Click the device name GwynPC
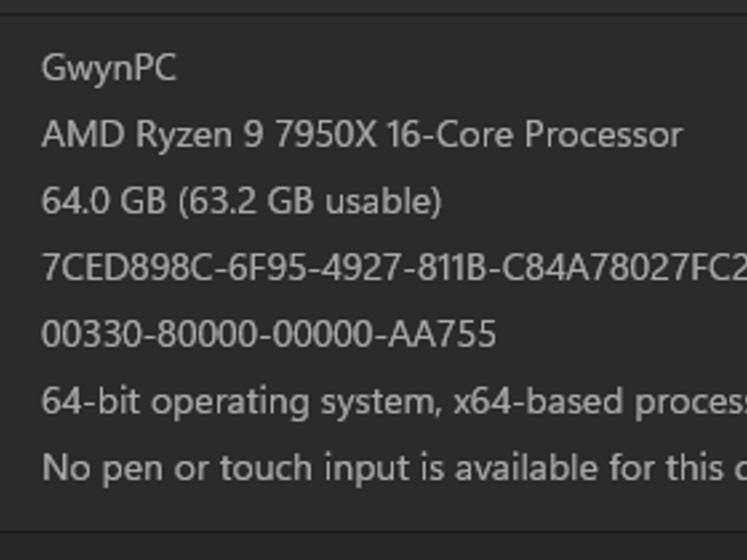Image resolution: width=747 pixels, height=560 pixels. (x=109, y=69)
